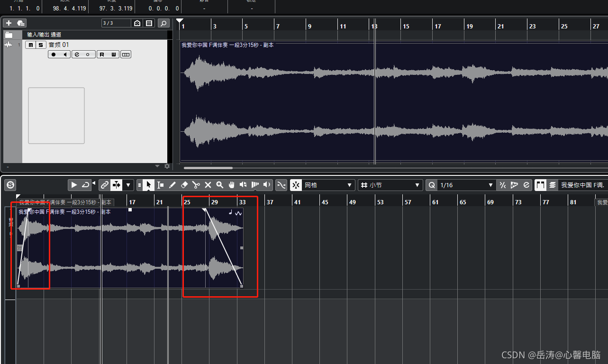
Task: Click the project horizontal scrollbar thumb
Action: click(208, 168)
